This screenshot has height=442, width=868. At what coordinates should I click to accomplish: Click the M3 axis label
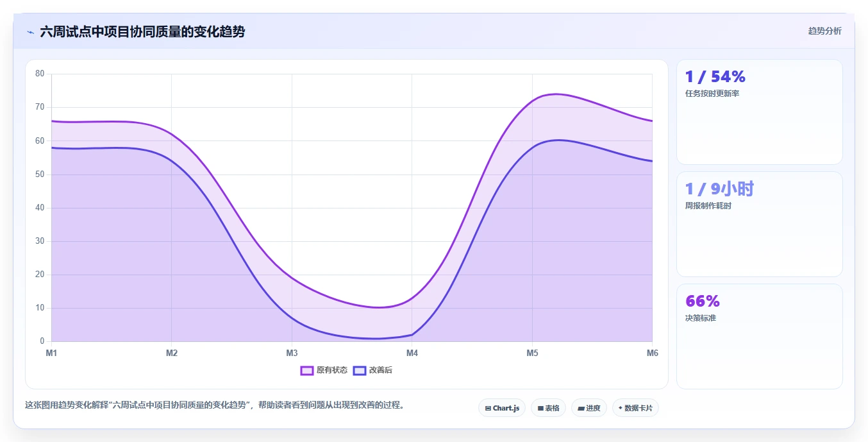click(x=292, y=353)
